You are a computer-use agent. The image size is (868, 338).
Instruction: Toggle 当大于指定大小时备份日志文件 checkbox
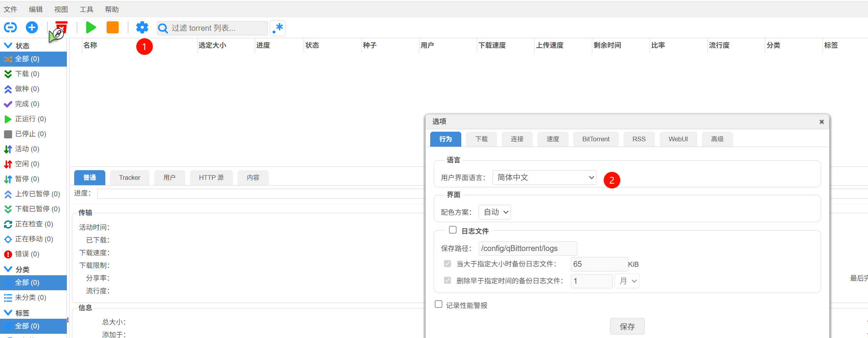pyautogui.click(x=447, y=264)
